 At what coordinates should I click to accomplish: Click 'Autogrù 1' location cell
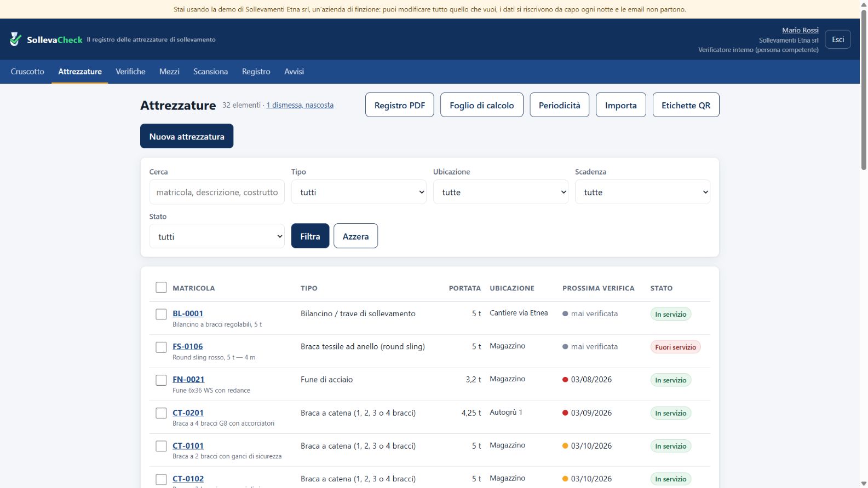506,412
